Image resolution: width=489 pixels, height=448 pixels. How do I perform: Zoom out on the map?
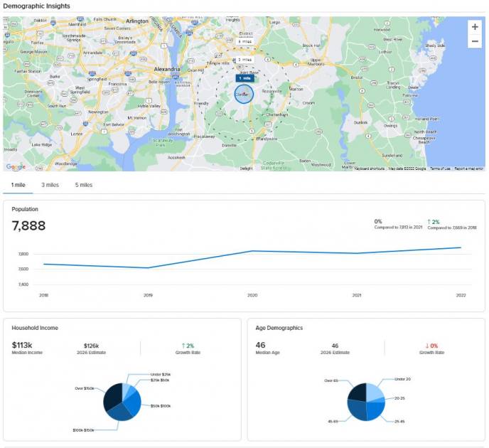pos(474,42)
